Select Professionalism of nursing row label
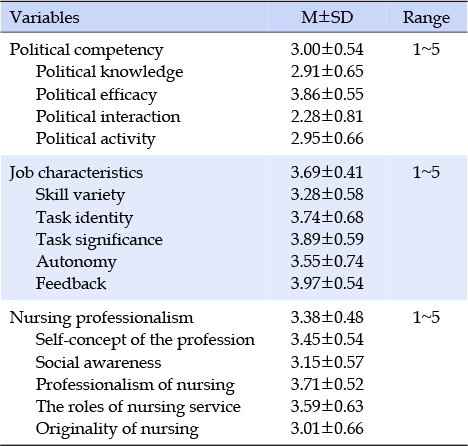The height and width of the screenshot is (446, 468). tap(135, 385)
